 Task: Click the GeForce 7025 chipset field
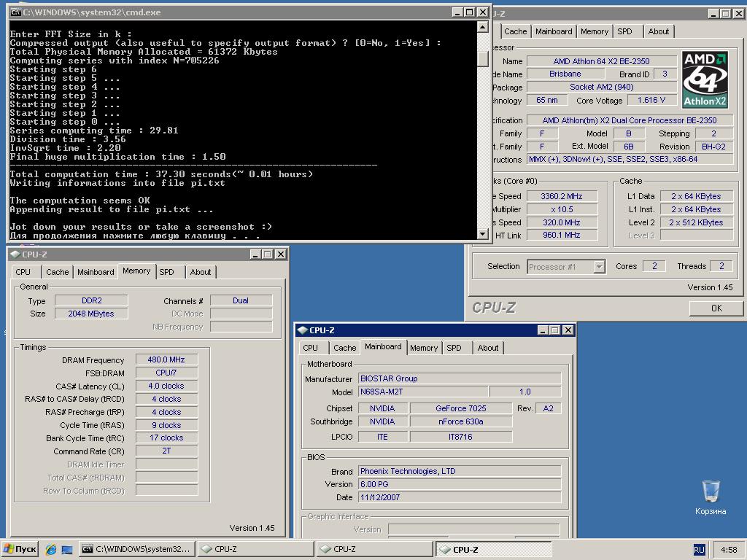click(461, 408)
